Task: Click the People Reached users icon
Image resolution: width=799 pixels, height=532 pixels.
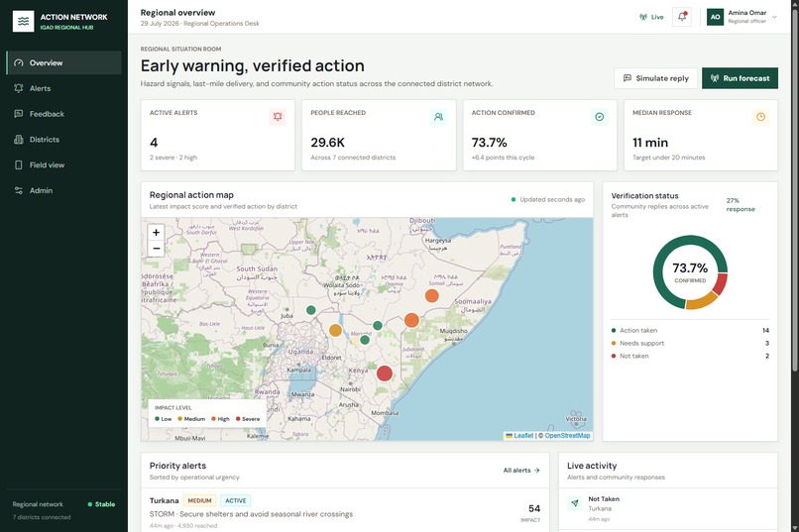Action: click(x=438, y=117)
